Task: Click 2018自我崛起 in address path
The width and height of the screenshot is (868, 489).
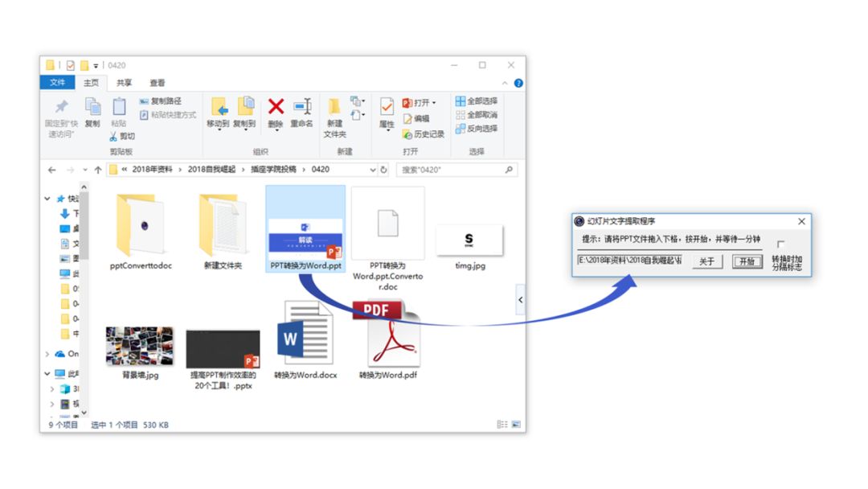Action: pyautogui.click(x=211, y=170)
